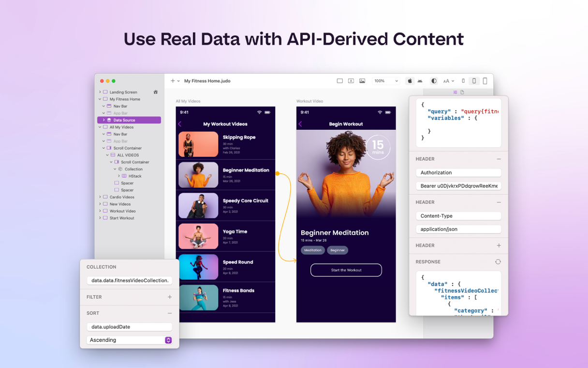Click the Beginner tag pill
The width and height of the screenshot is (588, 368).
338,250
